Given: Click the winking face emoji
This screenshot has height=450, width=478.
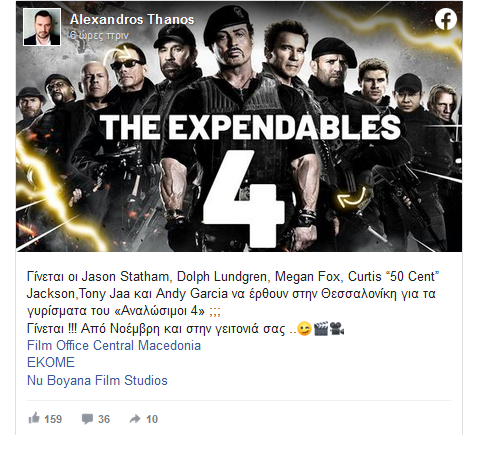Looking at the screenshot, I should click(304, 329).
